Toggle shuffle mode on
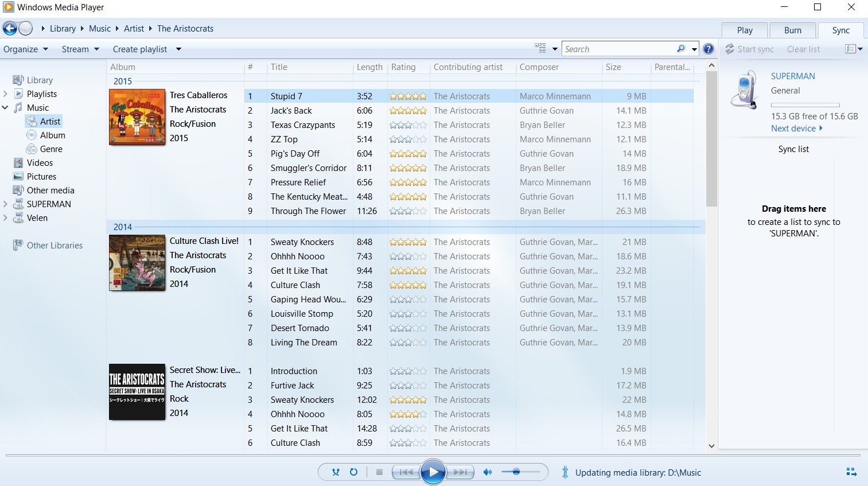 tap(336, 472)
